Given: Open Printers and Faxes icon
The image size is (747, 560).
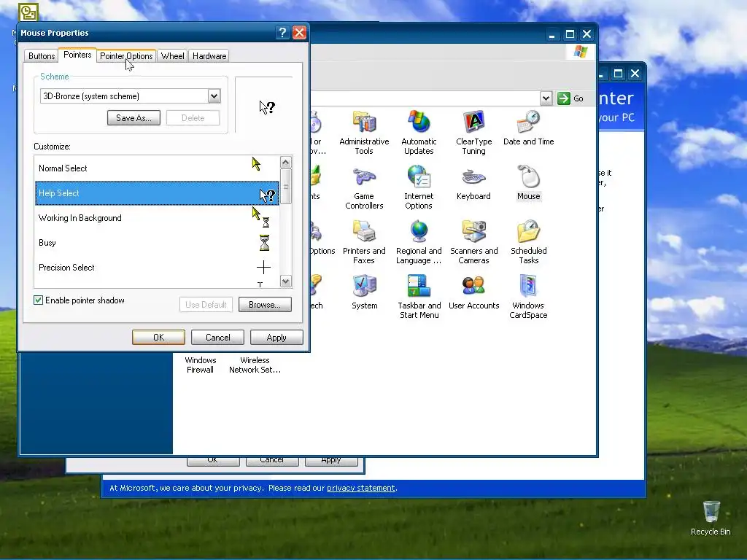Looking at the screenshot, I should (x=364, y=242).
